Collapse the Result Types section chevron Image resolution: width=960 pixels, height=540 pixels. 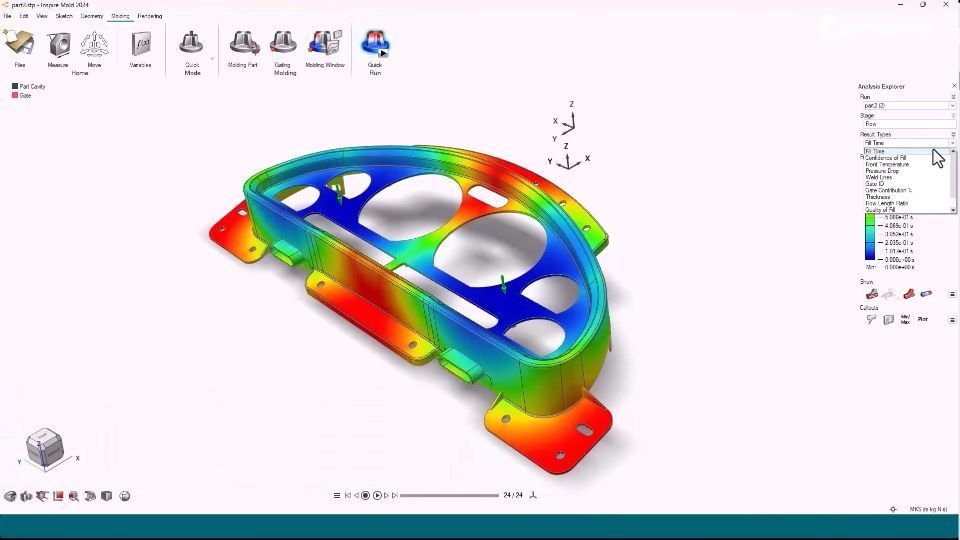[953, 134]
